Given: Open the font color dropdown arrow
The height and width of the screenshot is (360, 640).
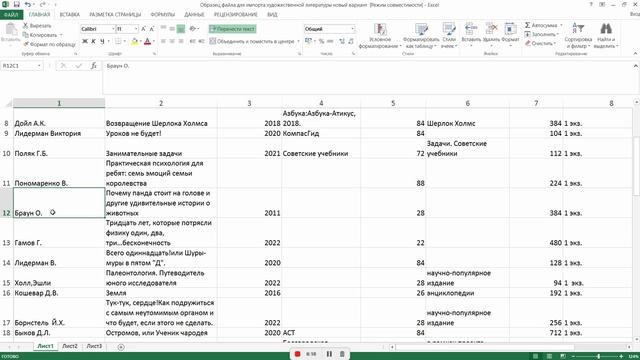Looking at the screenshot, I should tap(153, 41).
